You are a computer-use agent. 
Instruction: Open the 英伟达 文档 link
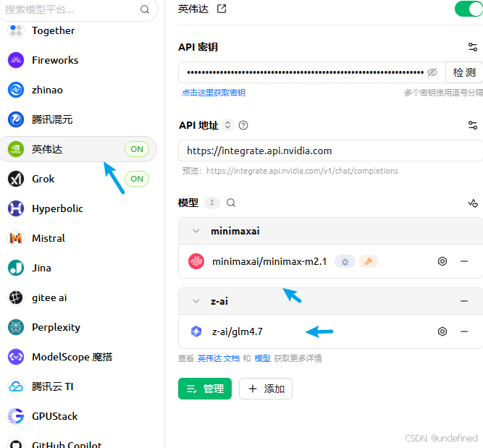click(219, 358)
